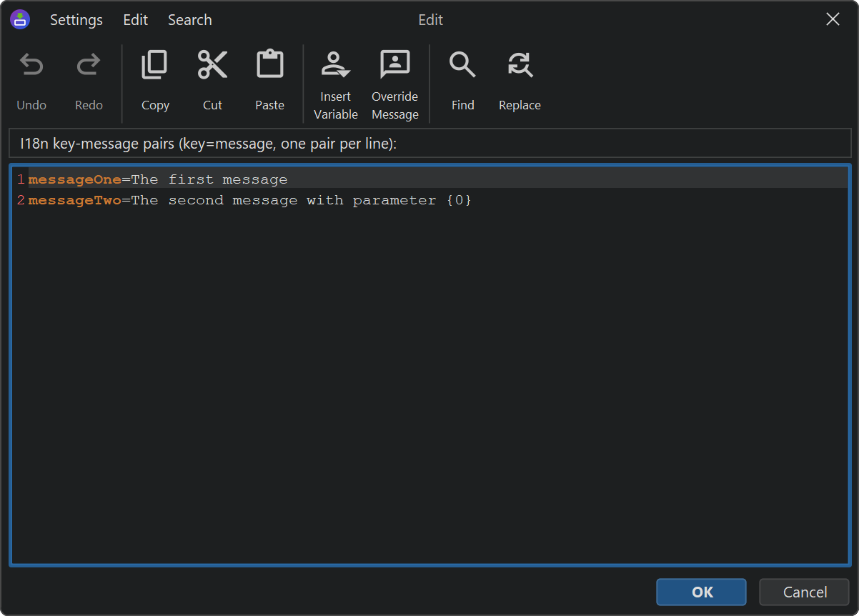Image resolution: width=859 pixels, height=616 pixels.
Task: Click the Redo arrow icon
Action: 89,66
